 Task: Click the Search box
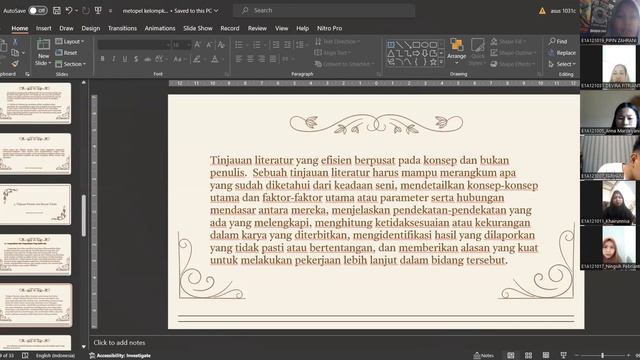pyautogui.click(x=324, y=11)
